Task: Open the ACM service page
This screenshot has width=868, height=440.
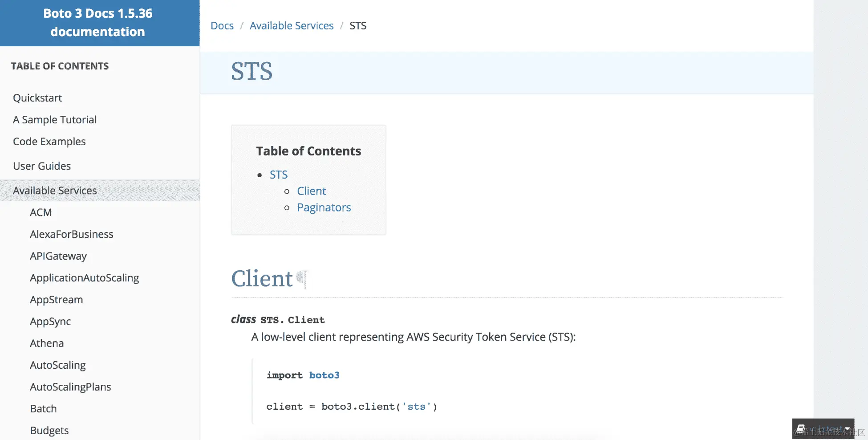Action: coord(41,212)
